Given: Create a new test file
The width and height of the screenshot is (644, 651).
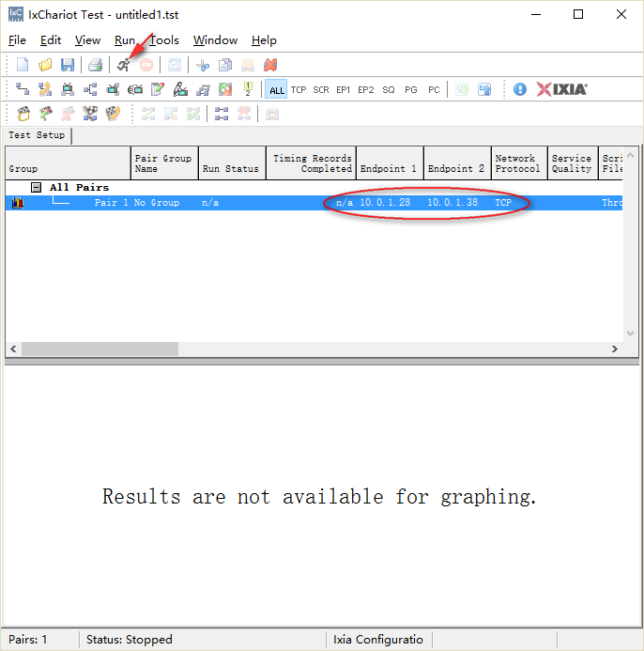Looking at the screenshot, I should [x=23, y=65].
